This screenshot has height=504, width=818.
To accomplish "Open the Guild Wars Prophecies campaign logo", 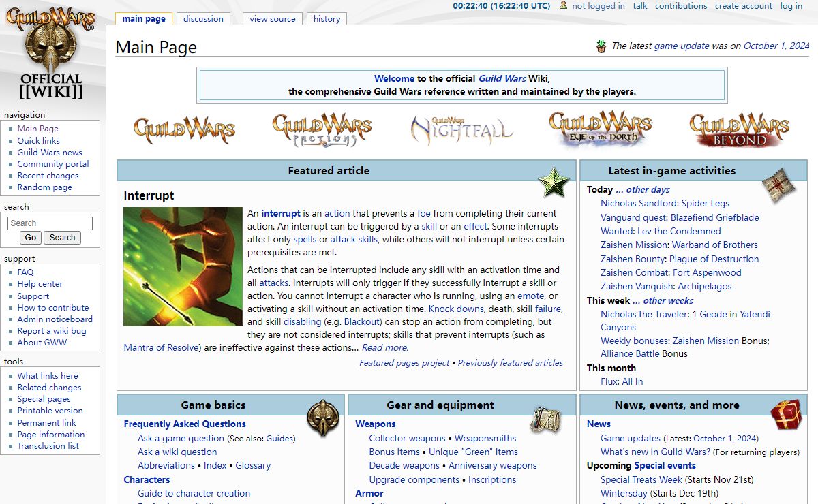I will (x=184, y=129).
